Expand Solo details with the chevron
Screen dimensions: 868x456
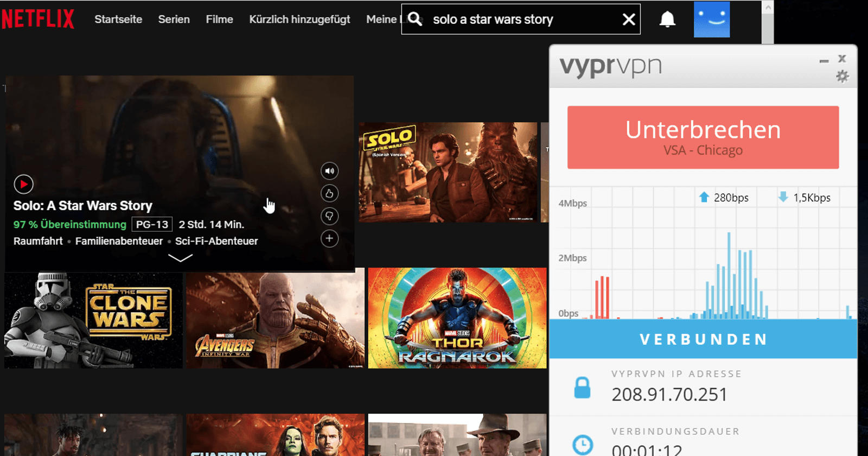tap(180, 258)
